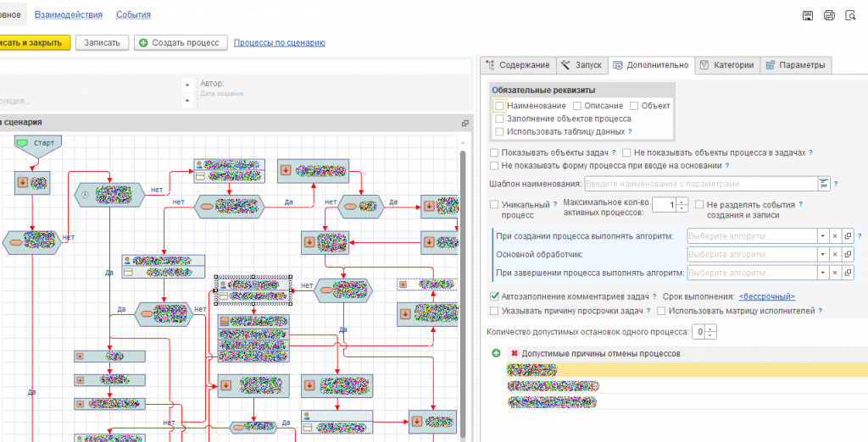Pop out the scenario diagram panel
868x442 pixels.
click(465, 123)
